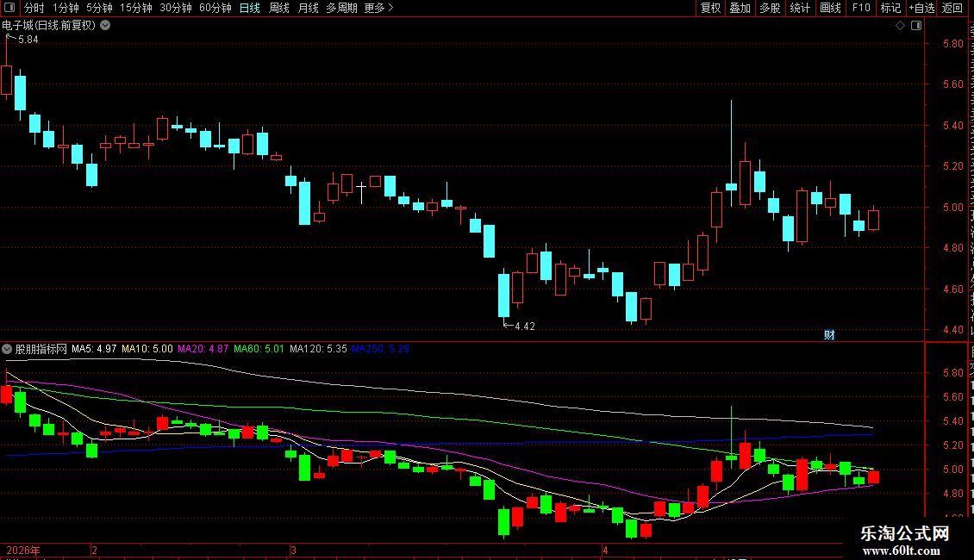Click the diamond icon in chart header
974x560 pixels.
click(900, 26)
